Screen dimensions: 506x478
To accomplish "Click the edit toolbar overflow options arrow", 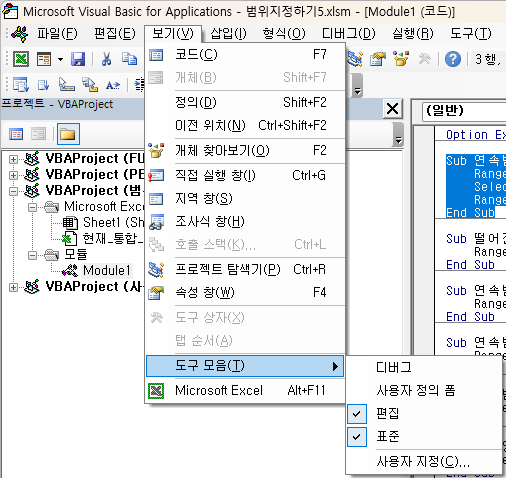I will [357, 85].
